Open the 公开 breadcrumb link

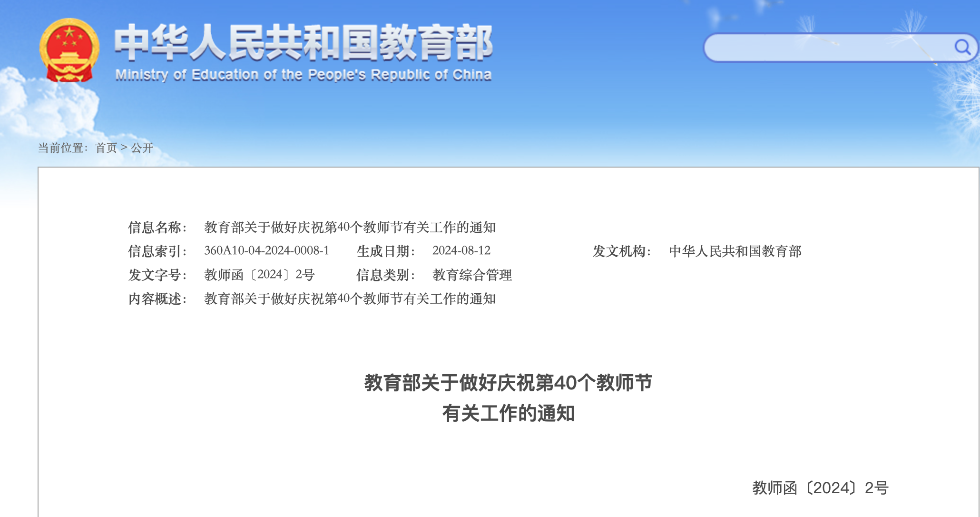[x=142, y=148]
